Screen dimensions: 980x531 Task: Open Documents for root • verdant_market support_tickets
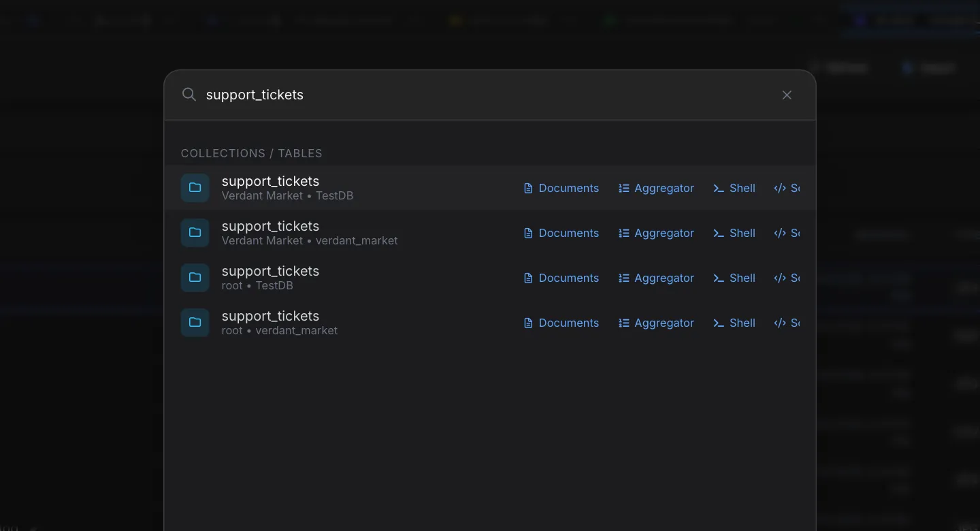coord(561,323)
